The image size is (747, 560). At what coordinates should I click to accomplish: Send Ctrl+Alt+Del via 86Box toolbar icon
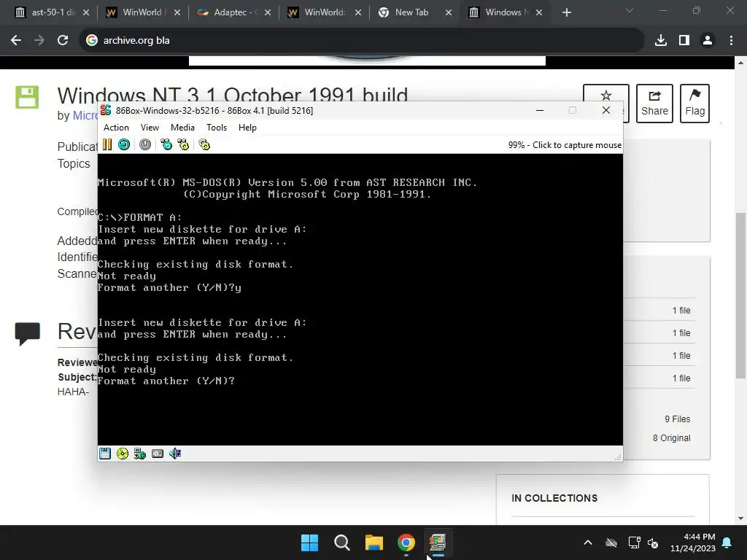click(x=166, y=144)
